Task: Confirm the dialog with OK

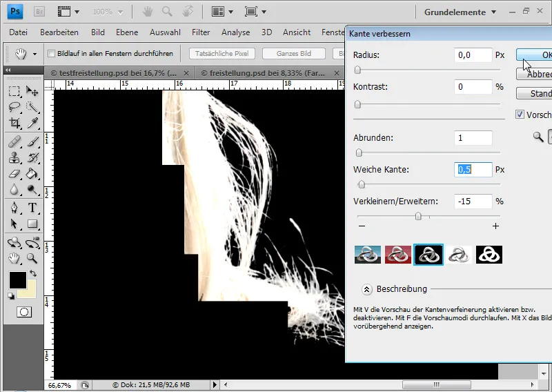Action: tap(534, 55)
